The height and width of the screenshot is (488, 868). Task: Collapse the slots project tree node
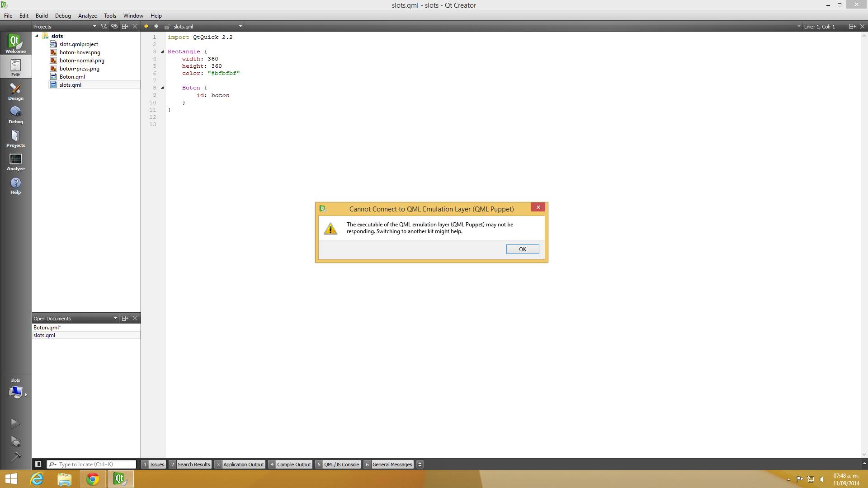pos(37,36)
